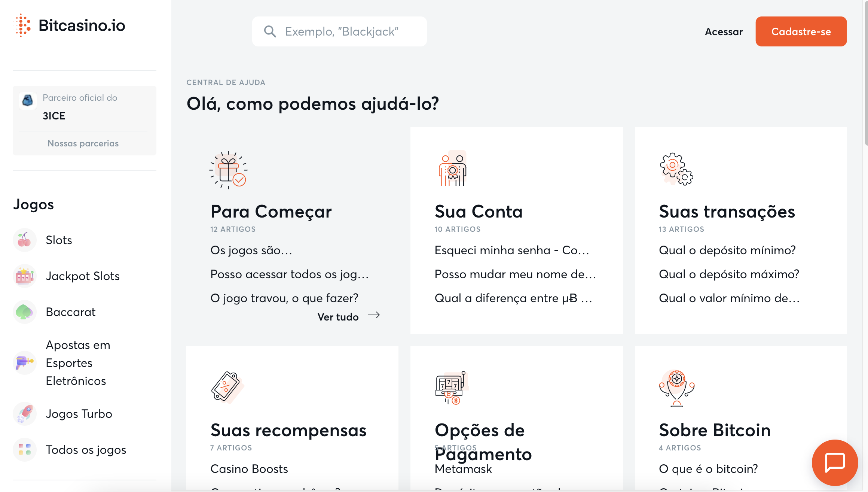Viewport: 868px width, 492px height.
Task: Click the Ver tudo arrow icon
Action: point(374,315)
